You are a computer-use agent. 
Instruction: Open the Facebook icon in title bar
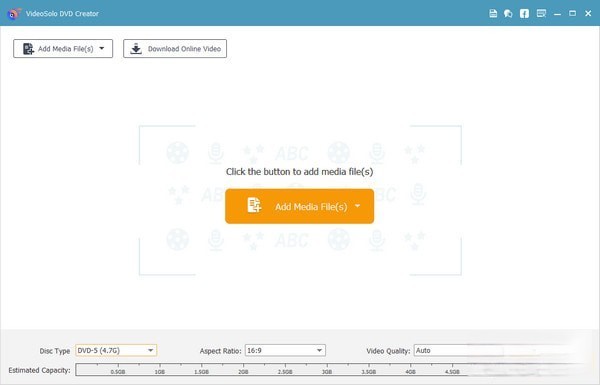pos(524,13)
